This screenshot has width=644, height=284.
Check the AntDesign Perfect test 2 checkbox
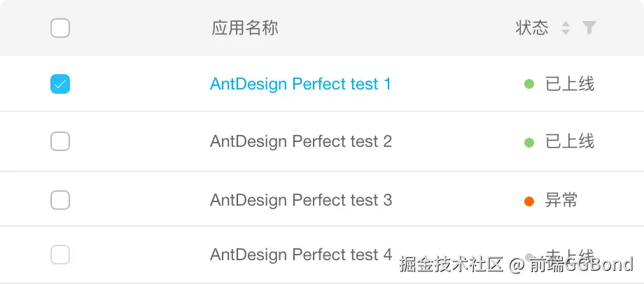(60, 141)
